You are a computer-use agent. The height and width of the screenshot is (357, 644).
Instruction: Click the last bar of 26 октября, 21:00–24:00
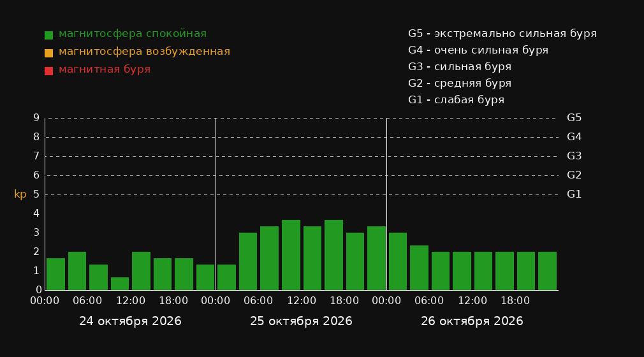coord(548,271)
